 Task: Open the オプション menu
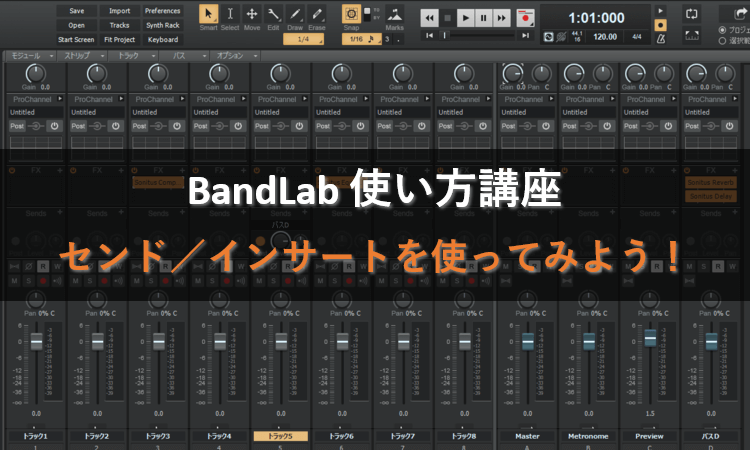point(236,56)
